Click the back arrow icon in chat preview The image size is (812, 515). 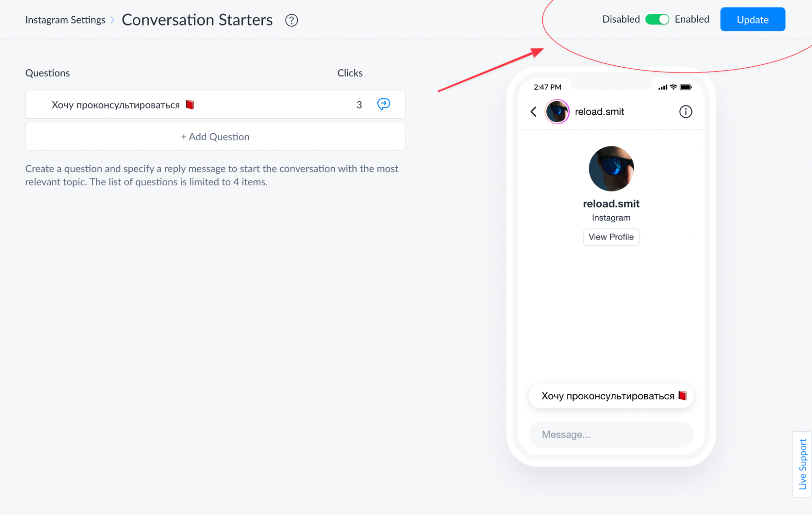coord(533,111)
